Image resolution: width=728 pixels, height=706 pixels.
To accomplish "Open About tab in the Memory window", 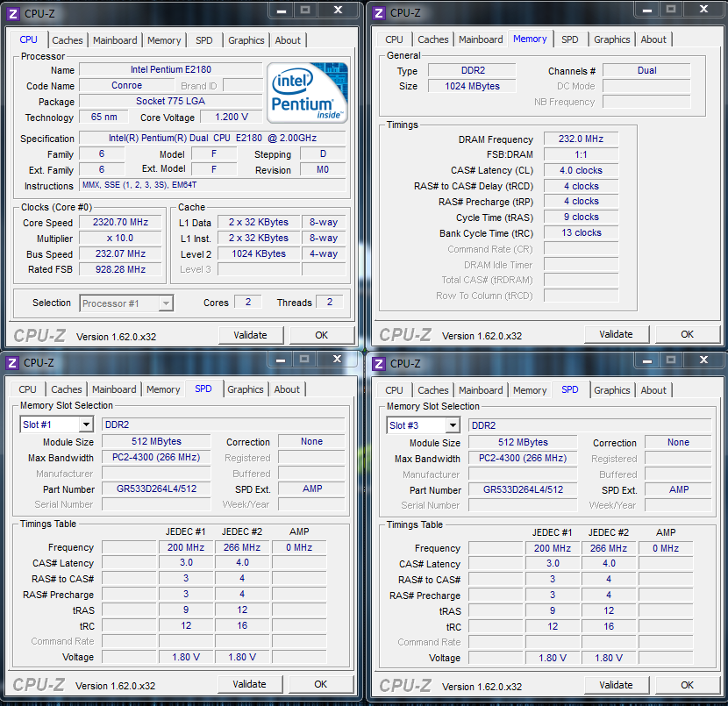I will (653, 39).
